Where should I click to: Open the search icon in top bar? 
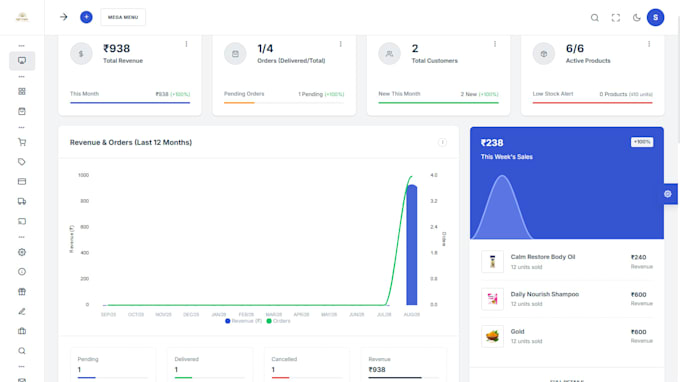[595, 18]
